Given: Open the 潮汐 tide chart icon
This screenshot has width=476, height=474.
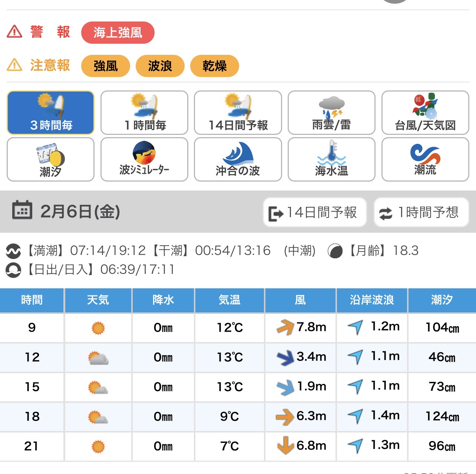Looking at the screenshot, I should [x=50, y=159].
